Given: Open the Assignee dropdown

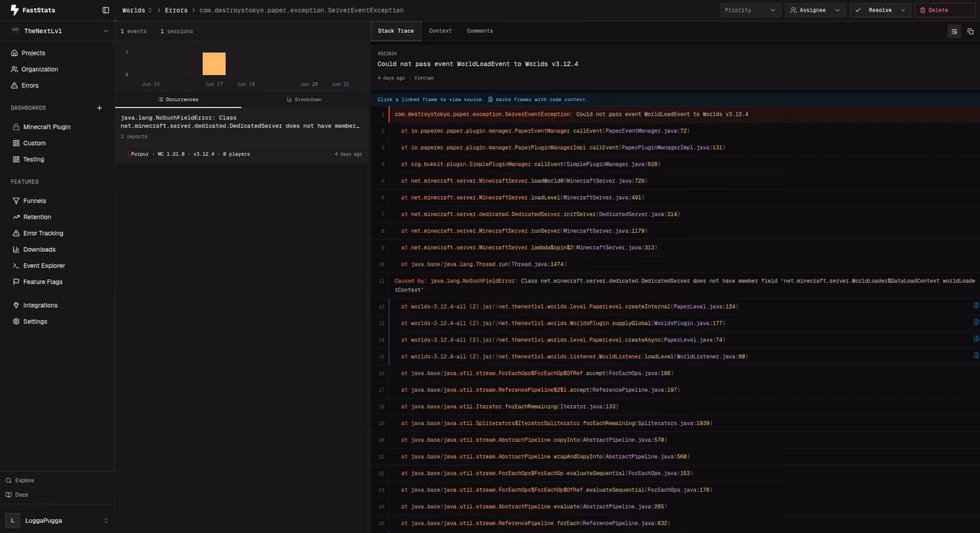Looking at the screenshot, I should 815,10.
